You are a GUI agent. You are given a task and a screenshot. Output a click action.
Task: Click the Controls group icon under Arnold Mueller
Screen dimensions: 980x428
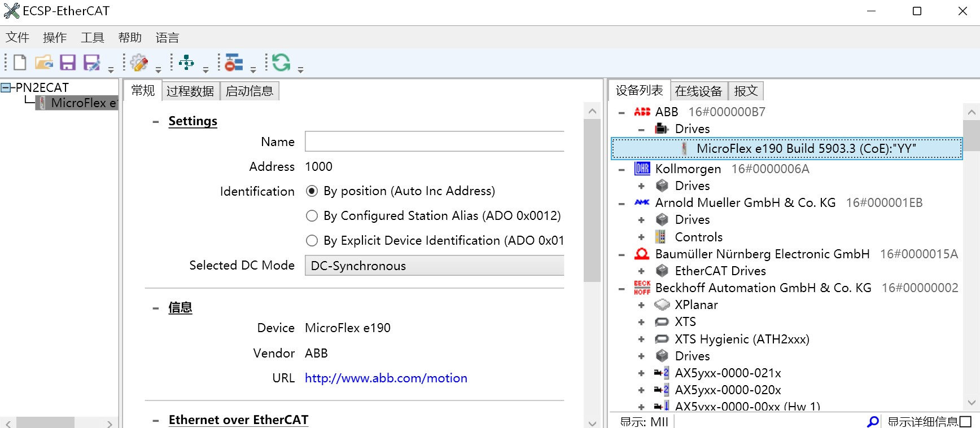pos(660,237)
